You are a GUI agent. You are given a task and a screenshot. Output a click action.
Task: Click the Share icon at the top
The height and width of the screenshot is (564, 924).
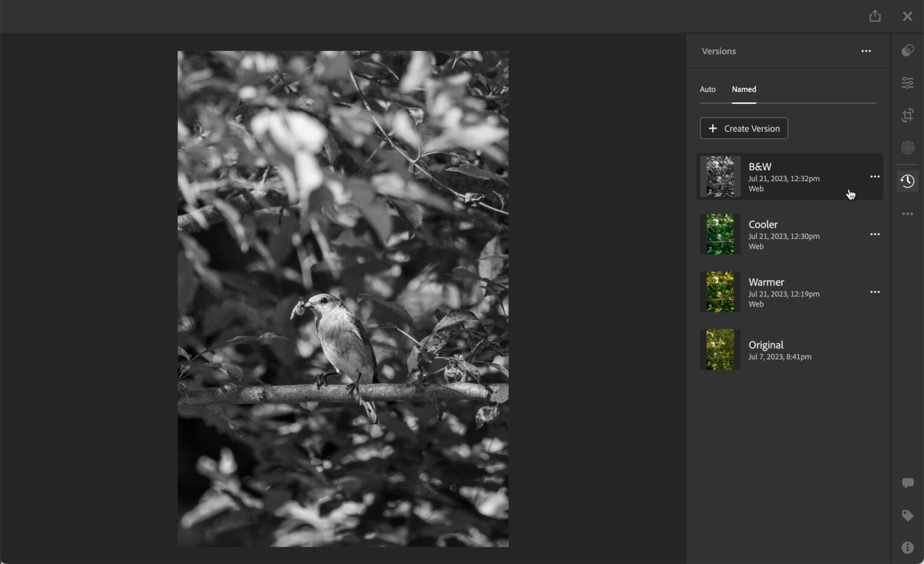875,16
